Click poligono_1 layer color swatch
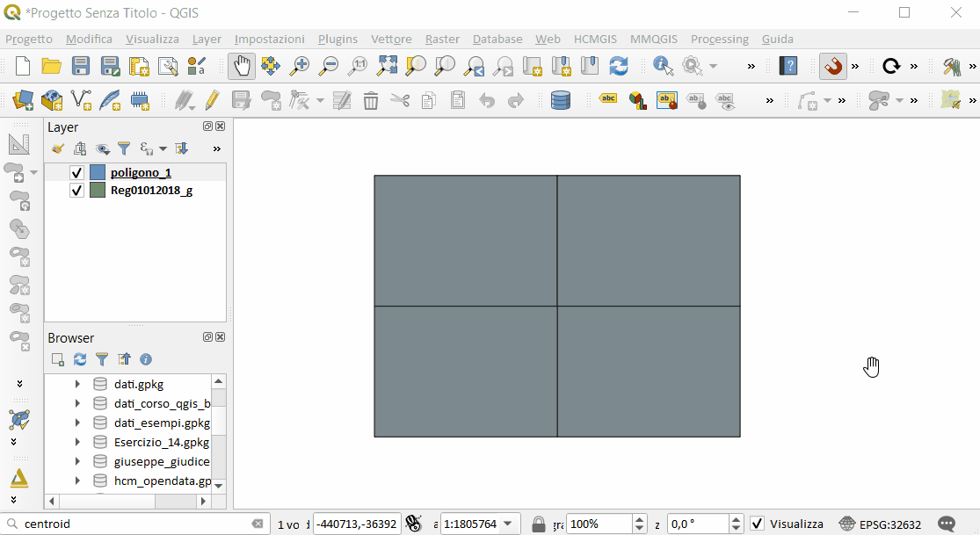The height and width of the screenshot is (535, 980). (x=98, y=173)
